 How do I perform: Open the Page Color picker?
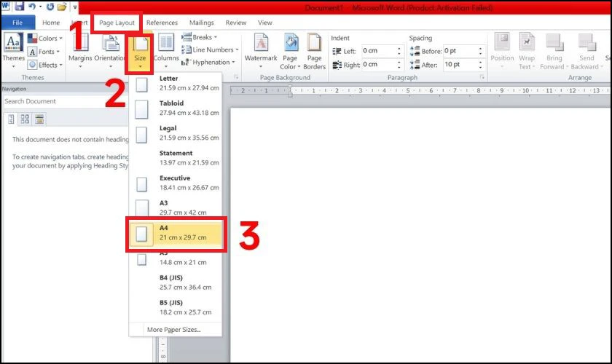[290, 51]
